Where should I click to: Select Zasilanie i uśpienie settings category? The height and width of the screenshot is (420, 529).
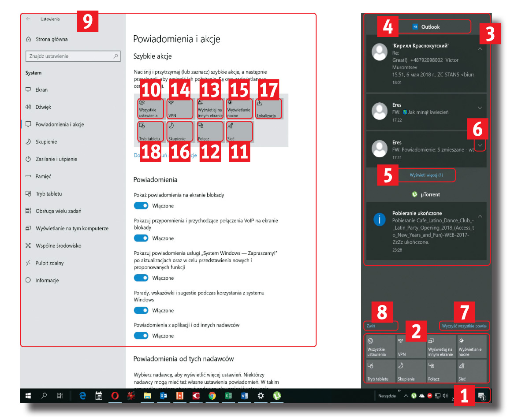56,159
